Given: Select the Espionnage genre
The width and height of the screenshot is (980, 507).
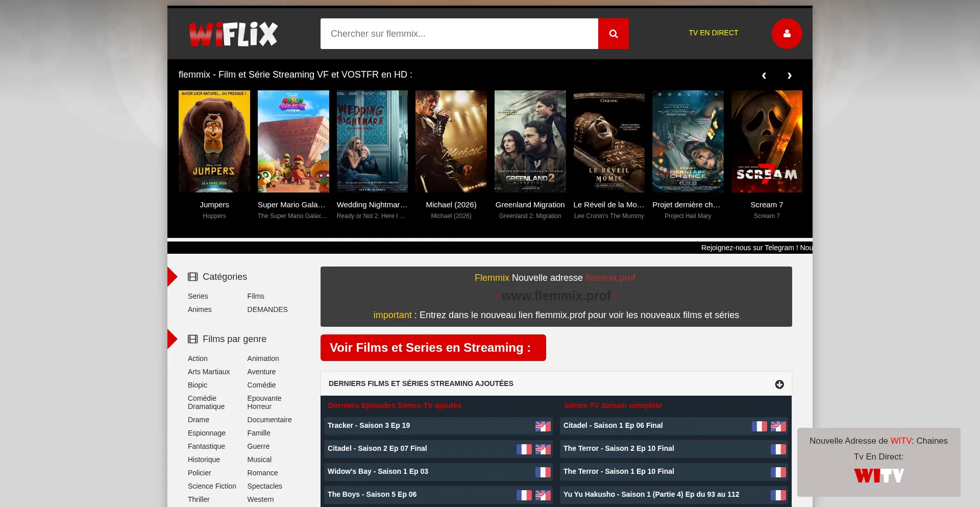Looking at the screenshot, I should tap(207, 433).
